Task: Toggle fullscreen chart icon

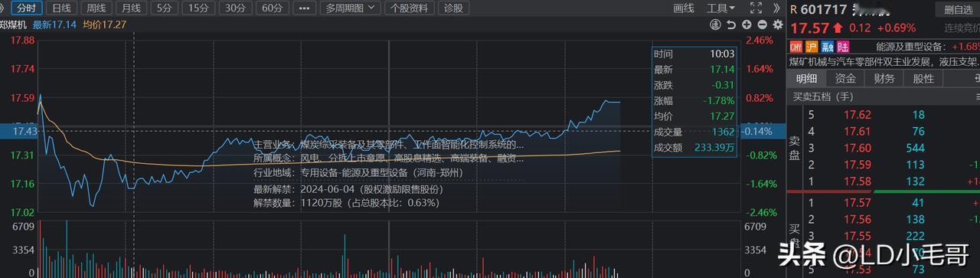Action: [756, 8]
